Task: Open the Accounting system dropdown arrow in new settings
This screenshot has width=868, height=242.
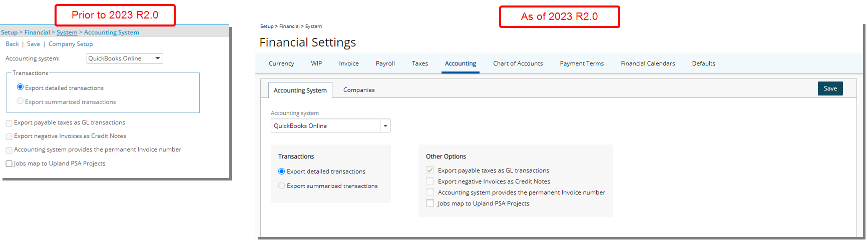Action: tap(385, 126)
